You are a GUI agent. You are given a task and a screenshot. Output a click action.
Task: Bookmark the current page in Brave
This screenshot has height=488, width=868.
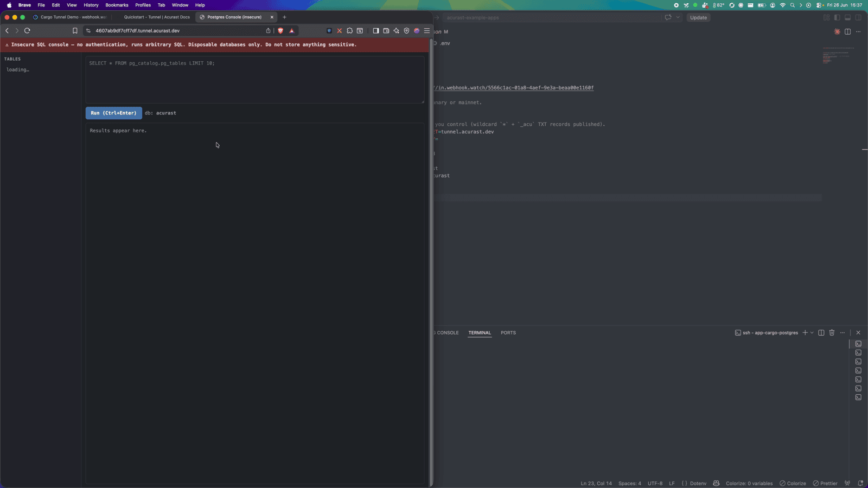click(x=75, y=31)
